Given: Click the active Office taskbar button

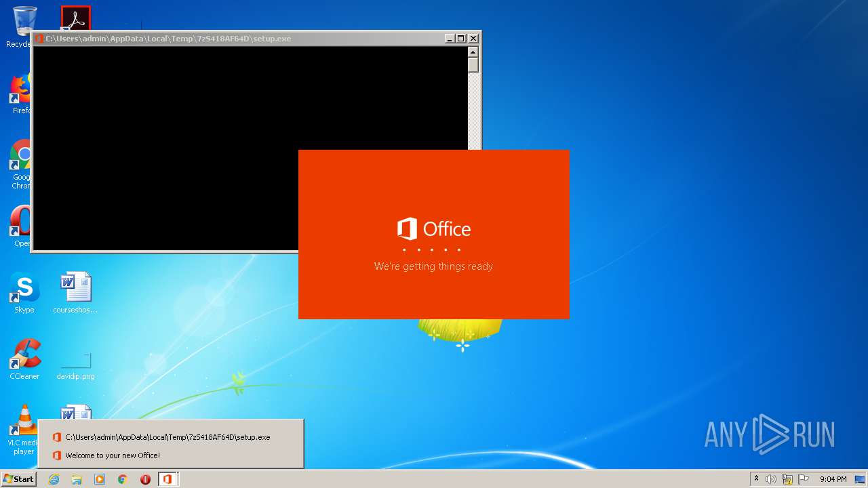Looking at the screenshot, I should (168, 479).
